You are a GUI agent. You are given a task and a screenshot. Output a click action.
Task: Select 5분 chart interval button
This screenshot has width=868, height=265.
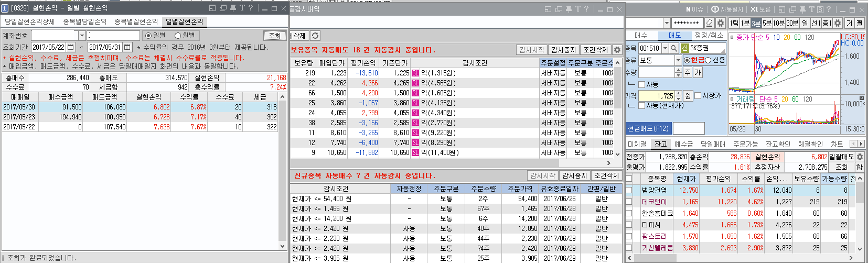click(767, 23)
